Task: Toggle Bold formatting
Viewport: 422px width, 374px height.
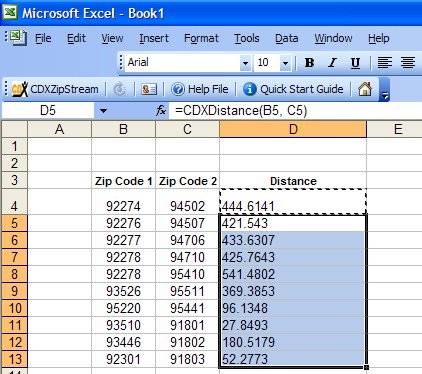Action: 309,62
